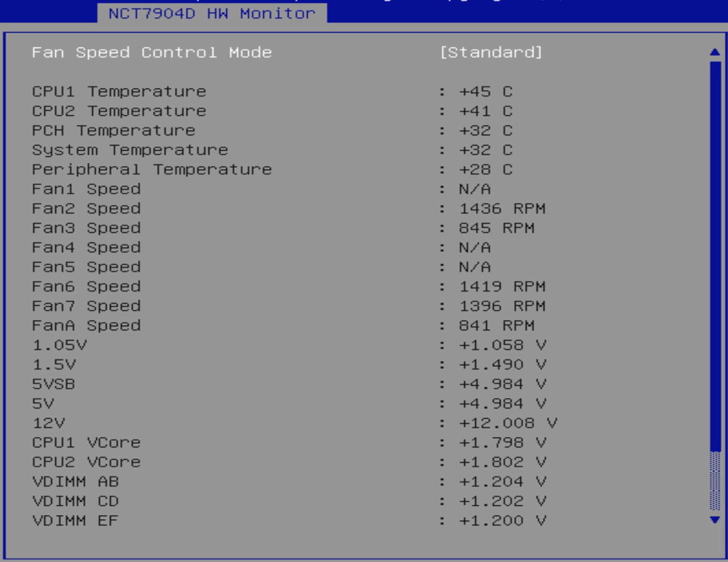Click the FanA Speed label
Image resolution: width=728 pixels, height=562 pixels.
86,326
